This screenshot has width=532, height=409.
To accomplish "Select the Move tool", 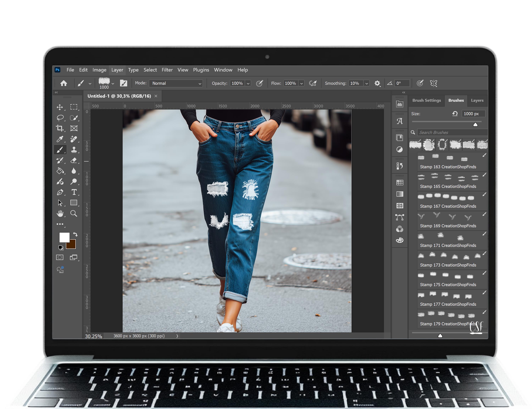I will pyautogui.click(x=60, y=107).
